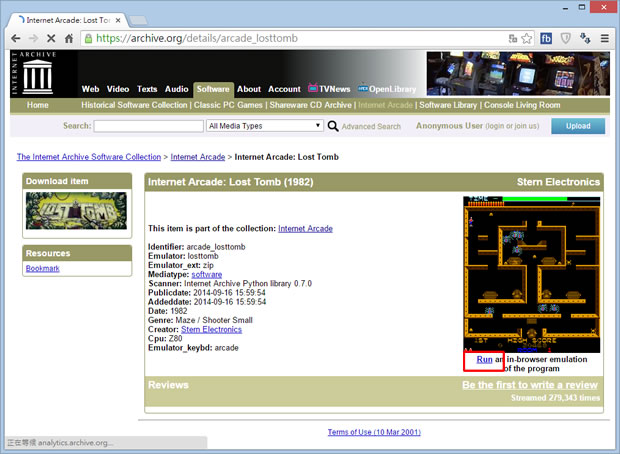Stop page loading with the X button

51,38
